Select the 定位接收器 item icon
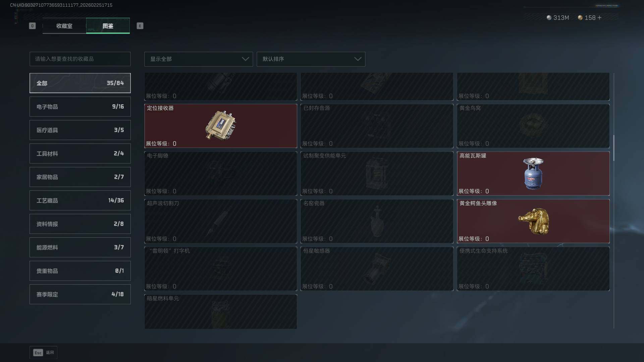 pos(220,125)
